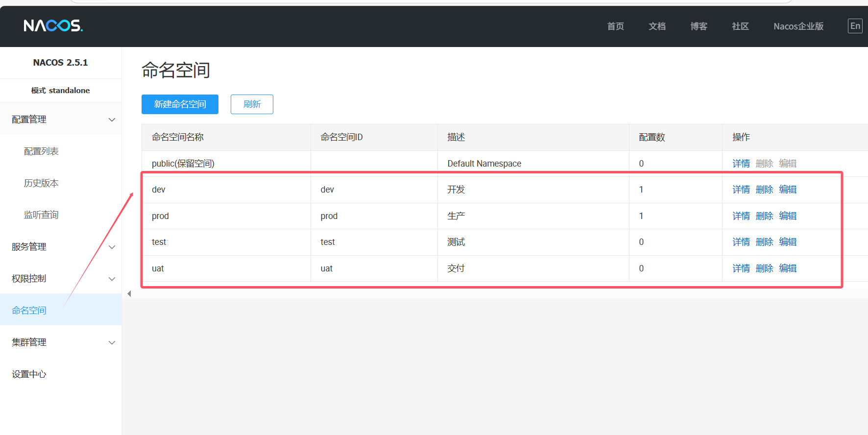Click the Nacos logo in header
The image size is (868, 435).
(53, 25)
